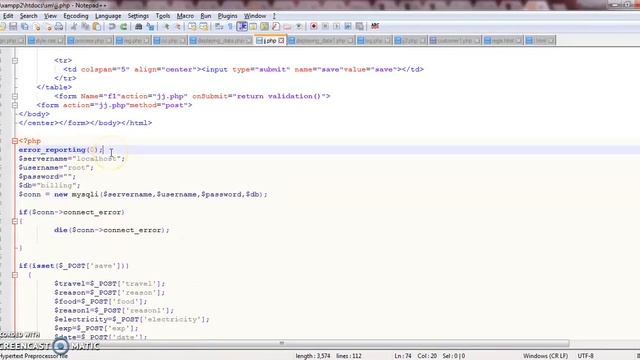Click the green Redo arrow icon
Image resolution: width=640 pixels, height=360 pixels.
click(123, 27)
